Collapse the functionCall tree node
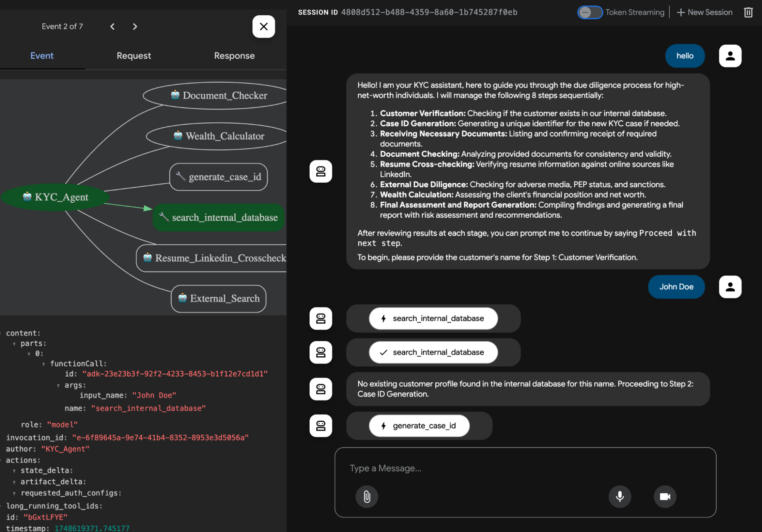The height and width of the screenshot is (532, 762). 45,363
